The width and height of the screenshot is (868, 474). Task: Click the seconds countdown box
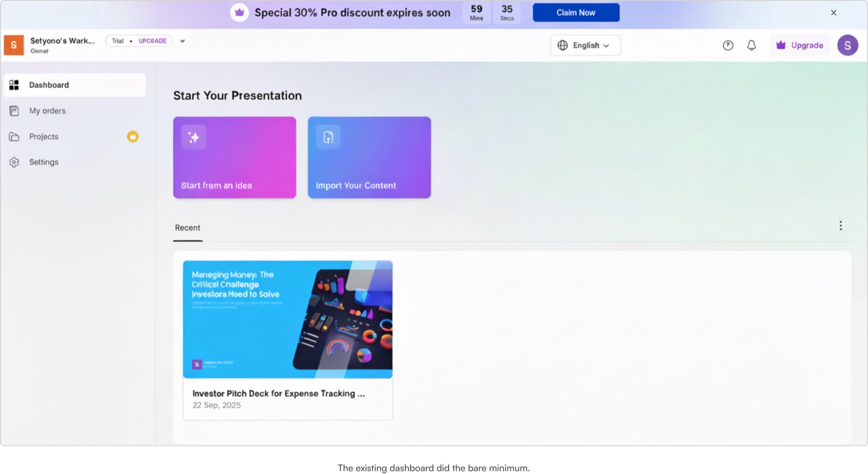click(x=506, y=13)
